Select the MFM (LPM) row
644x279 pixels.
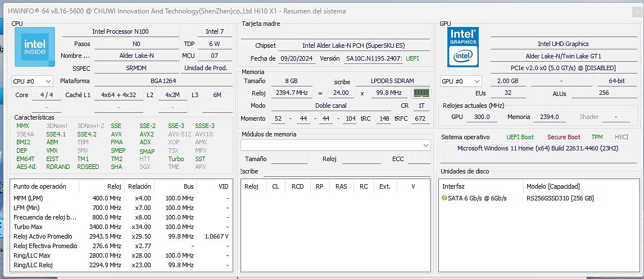click(121, 198)
